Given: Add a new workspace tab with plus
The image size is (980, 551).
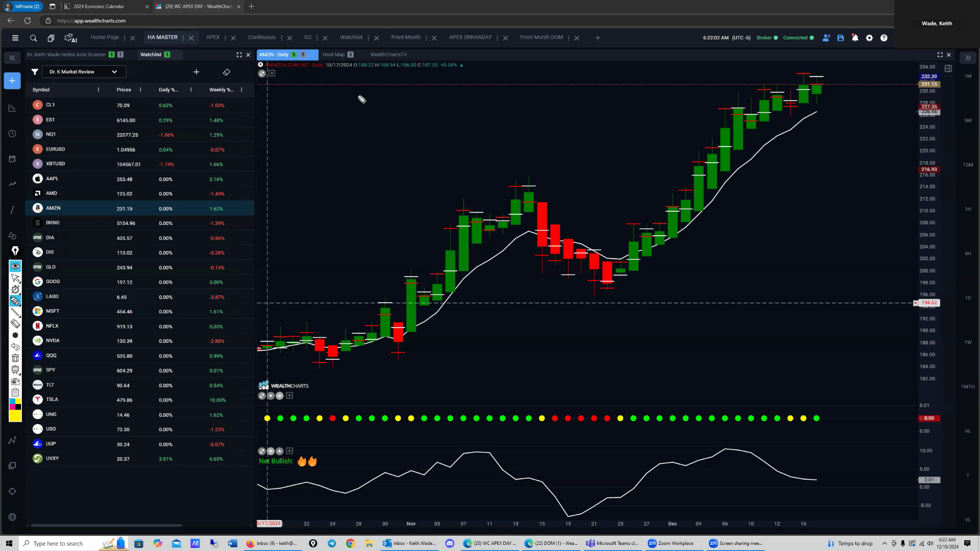Looking at the screenshot, I should click(x=598, y=38).
